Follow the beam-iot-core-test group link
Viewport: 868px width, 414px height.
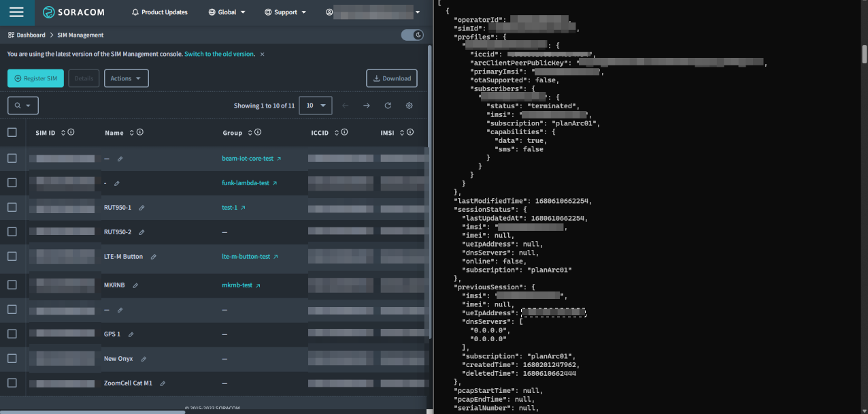pyautogui.click(x=248, y=159)
